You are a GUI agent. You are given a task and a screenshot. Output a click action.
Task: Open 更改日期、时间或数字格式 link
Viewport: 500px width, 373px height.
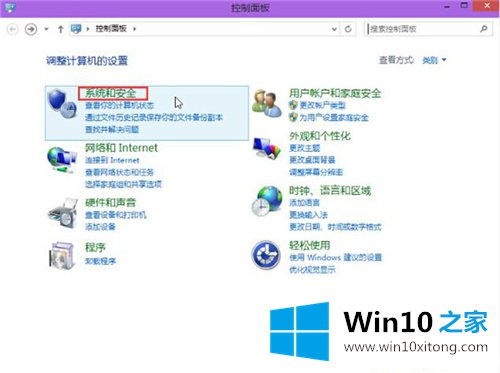[335, 227]
